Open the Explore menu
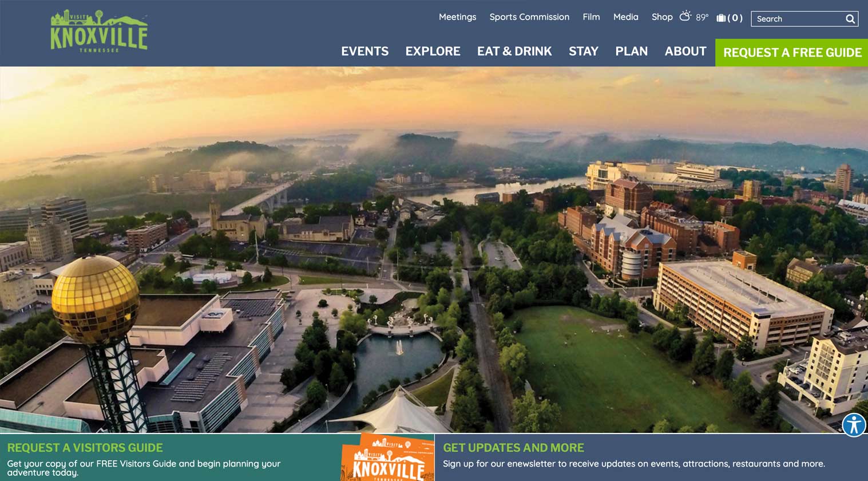The image size is (868, 481). (x=433, y=51)
